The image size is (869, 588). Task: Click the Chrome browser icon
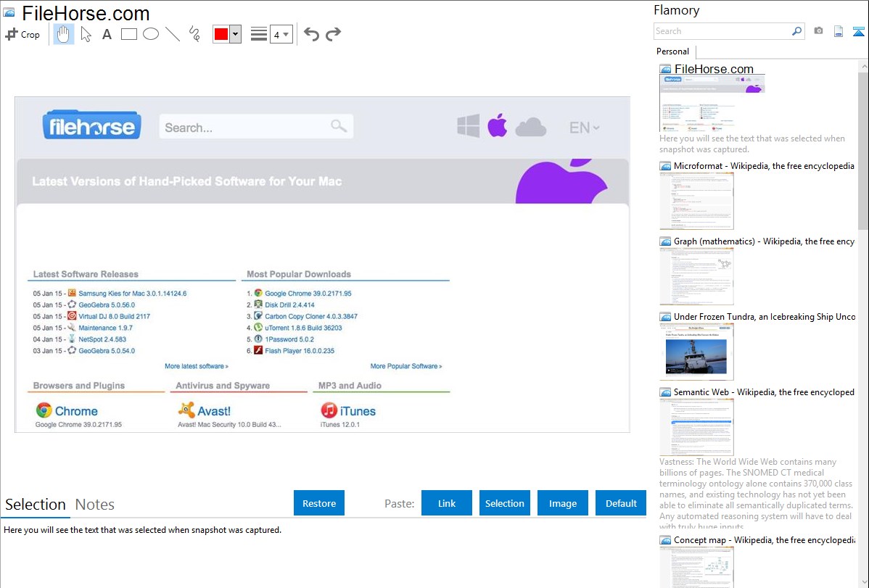pyautogui.click(x=44, y=410)
